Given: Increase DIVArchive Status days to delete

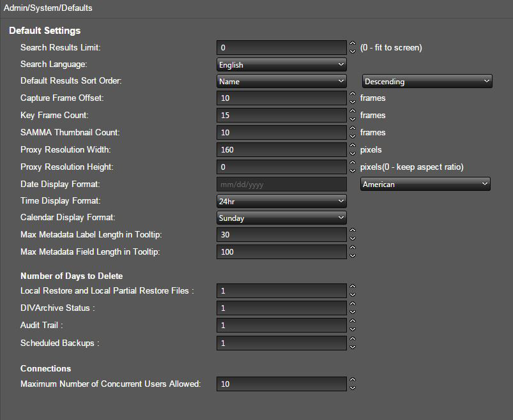Looking at the screenshot, I should pos(353,304).
